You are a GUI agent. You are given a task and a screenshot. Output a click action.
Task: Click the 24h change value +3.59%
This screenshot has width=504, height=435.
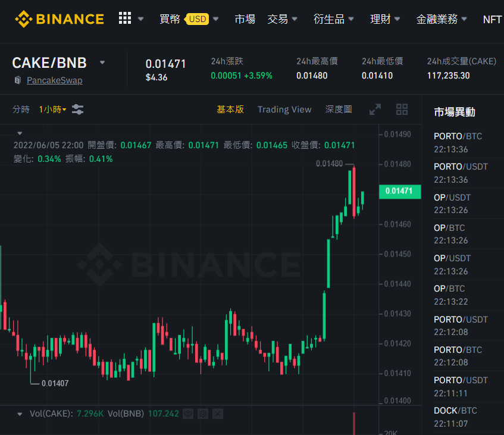[258, 76]
